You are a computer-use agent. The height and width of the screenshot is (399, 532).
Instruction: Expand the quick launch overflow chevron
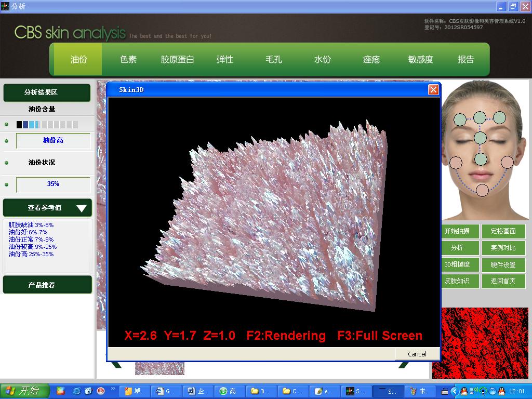coord(113,389)
